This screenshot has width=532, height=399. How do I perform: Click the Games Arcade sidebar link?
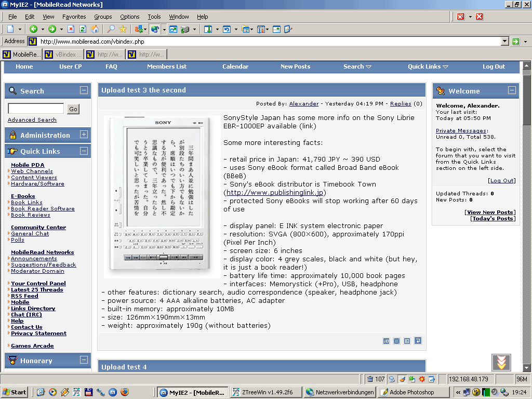[32, 345]
